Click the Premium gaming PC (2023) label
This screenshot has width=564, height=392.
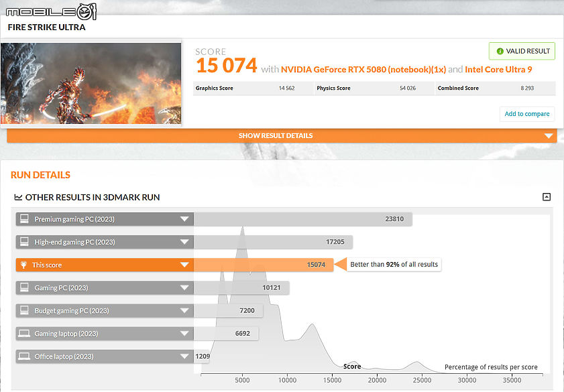74,219
